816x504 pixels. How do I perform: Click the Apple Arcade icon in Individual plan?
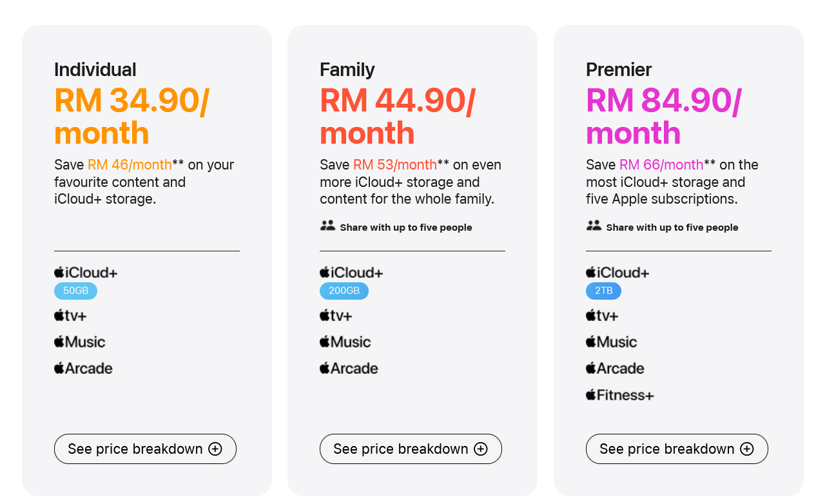(59, 368)
